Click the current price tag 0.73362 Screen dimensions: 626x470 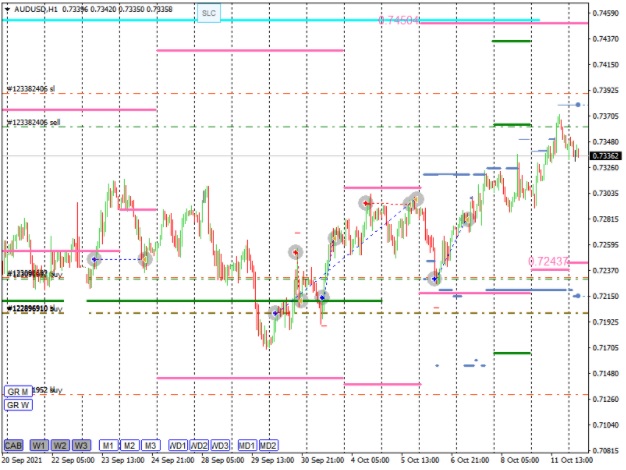coord(605,156)
